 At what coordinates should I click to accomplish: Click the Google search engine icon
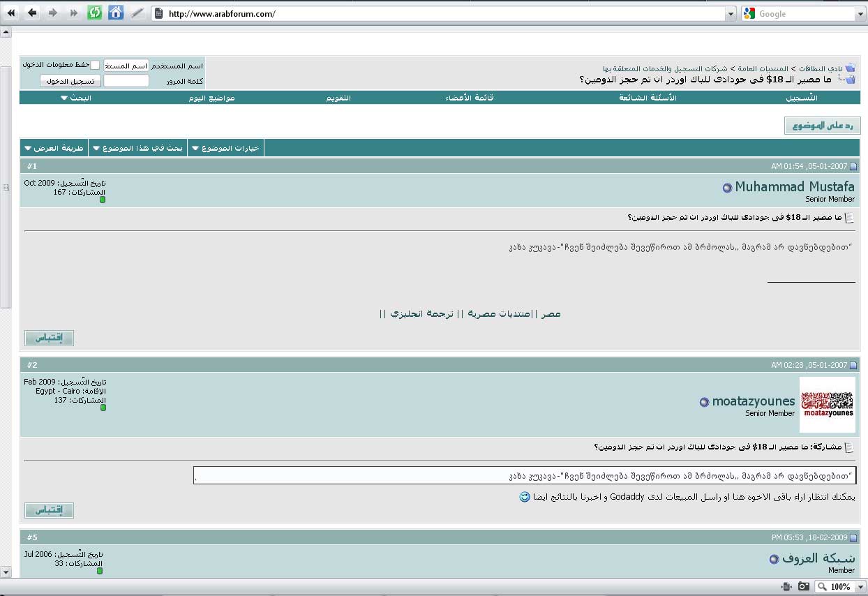coord(749,14)
